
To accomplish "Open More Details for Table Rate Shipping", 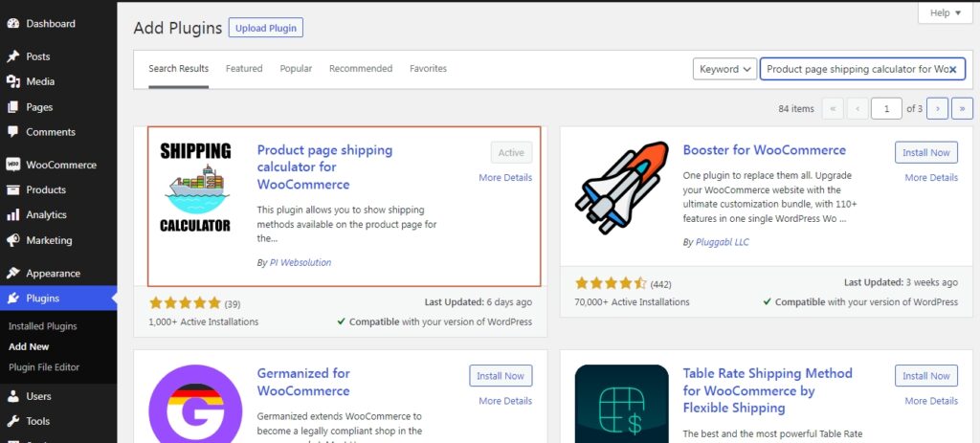I will 931,401.
